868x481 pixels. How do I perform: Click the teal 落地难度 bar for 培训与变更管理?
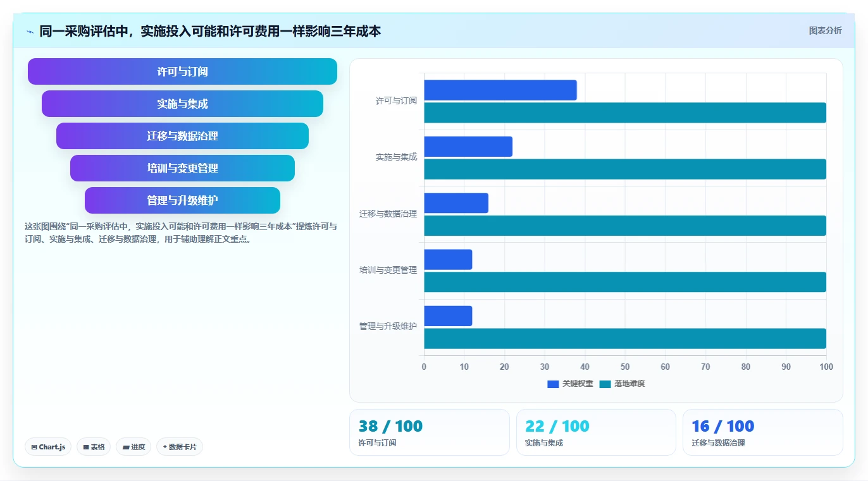(625, 282)
